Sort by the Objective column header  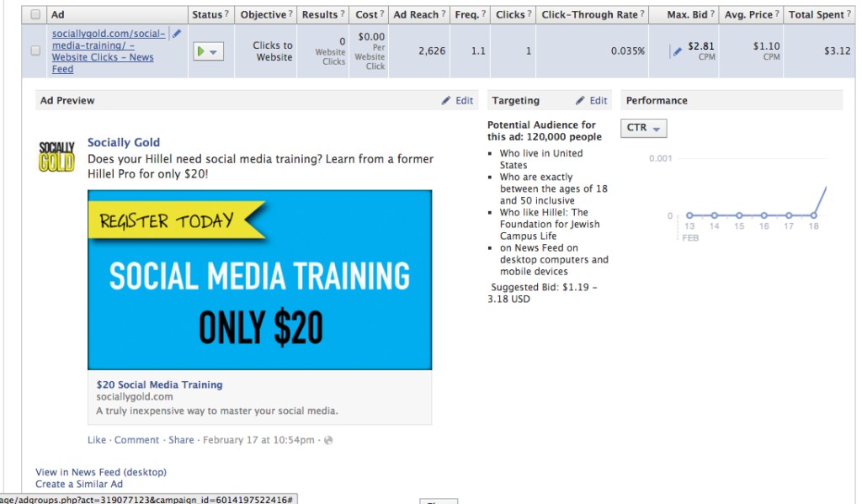(x=263, y=14)
